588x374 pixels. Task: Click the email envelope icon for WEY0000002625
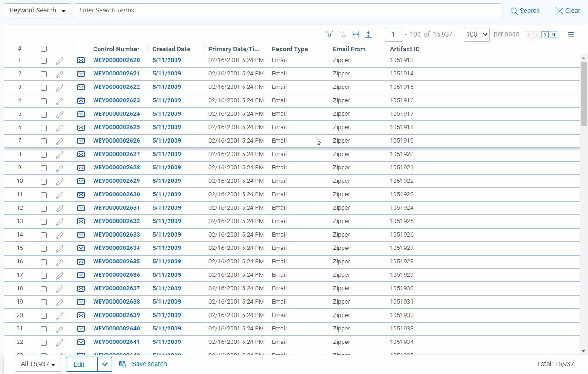(x=81, y=128)
